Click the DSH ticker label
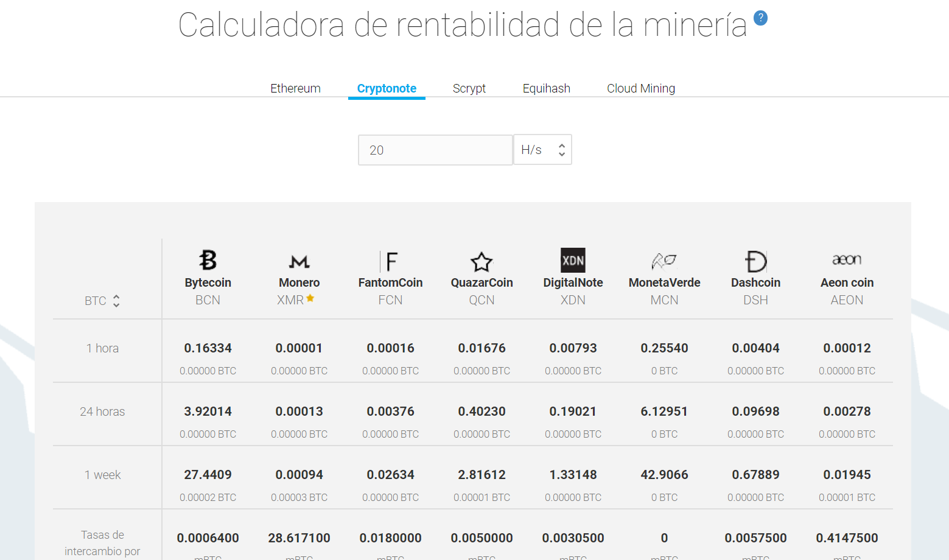949x560 pixels. point(756,300)
